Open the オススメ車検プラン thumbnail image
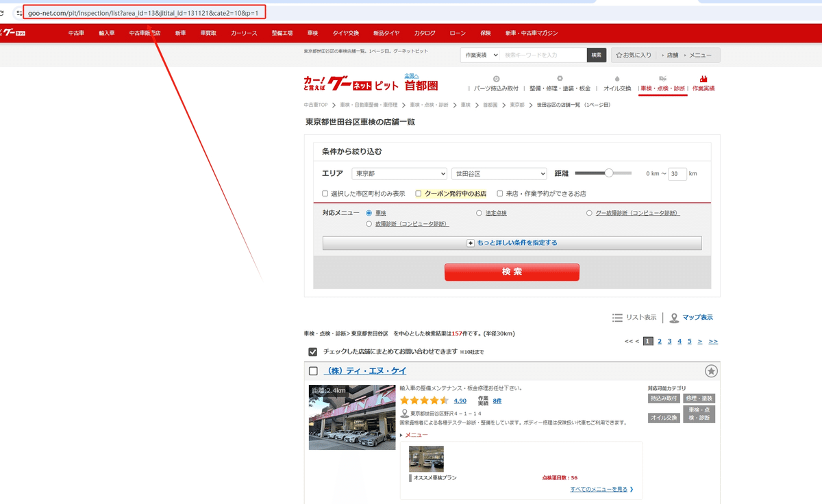This screenshot has width=822, height=504. 426,459
